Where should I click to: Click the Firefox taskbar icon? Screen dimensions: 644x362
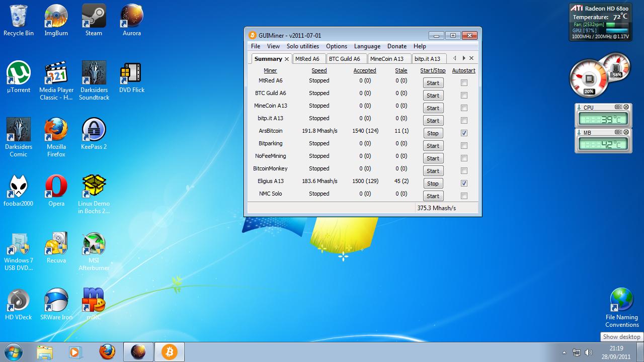click(x=107, y=352)
